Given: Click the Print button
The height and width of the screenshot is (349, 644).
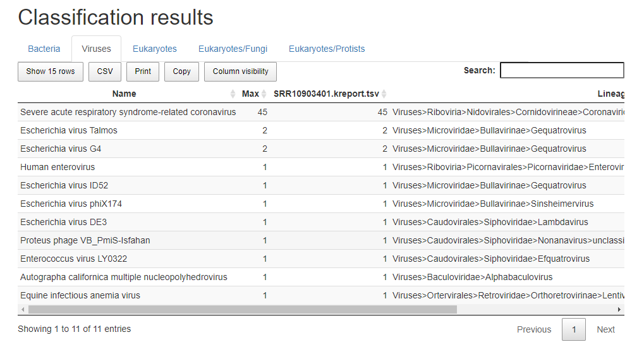Looking at the screenshot, I should pyautogui.click(x=143, y=71).
